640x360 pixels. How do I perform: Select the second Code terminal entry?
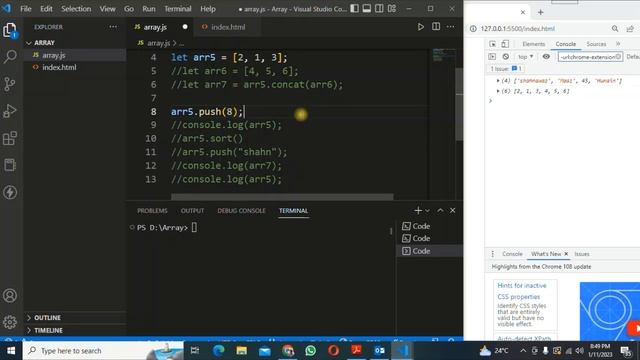(x=429, y=238)
